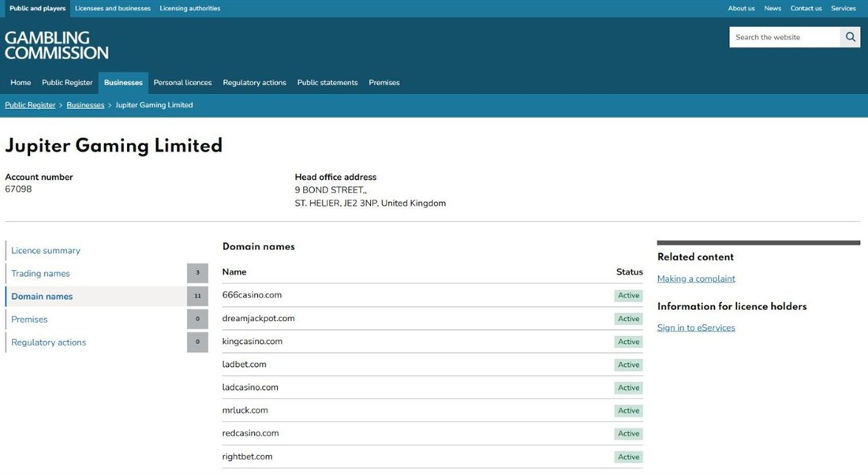This screenshot has width=868, height=475.
Task: Follow the Making a complaint link
Action: (696, 279)
